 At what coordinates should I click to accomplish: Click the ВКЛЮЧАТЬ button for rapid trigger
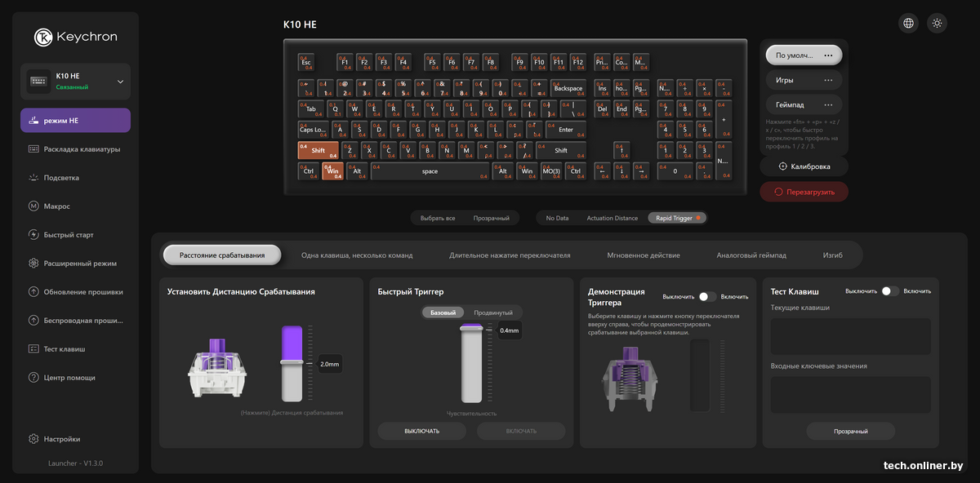pyautogui.click(x=521, y=431)
